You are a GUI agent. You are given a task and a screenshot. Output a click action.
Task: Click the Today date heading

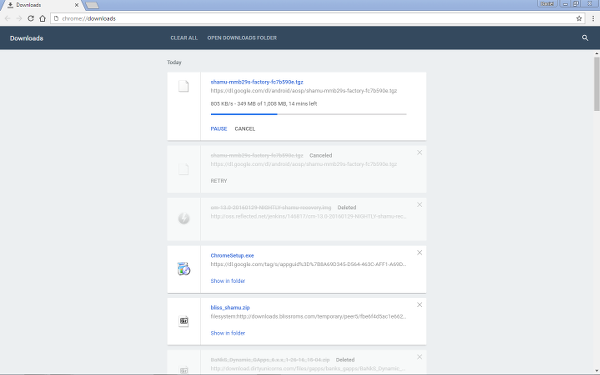tap(174, 62)
